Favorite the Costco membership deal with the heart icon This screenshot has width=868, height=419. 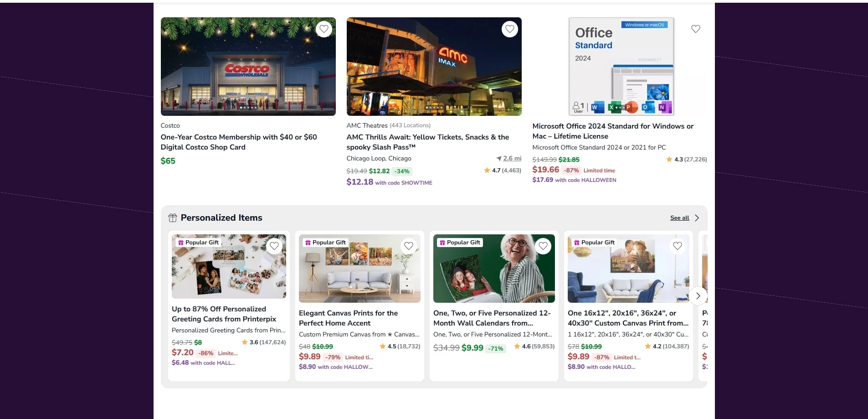(x=324, y=29)
